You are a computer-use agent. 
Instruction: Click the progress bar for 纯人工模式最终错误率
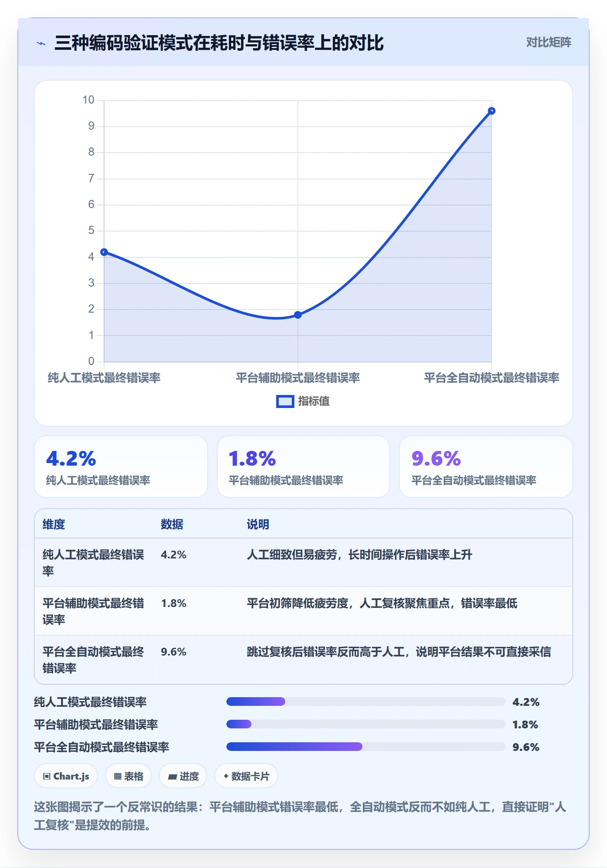point(366,702)
